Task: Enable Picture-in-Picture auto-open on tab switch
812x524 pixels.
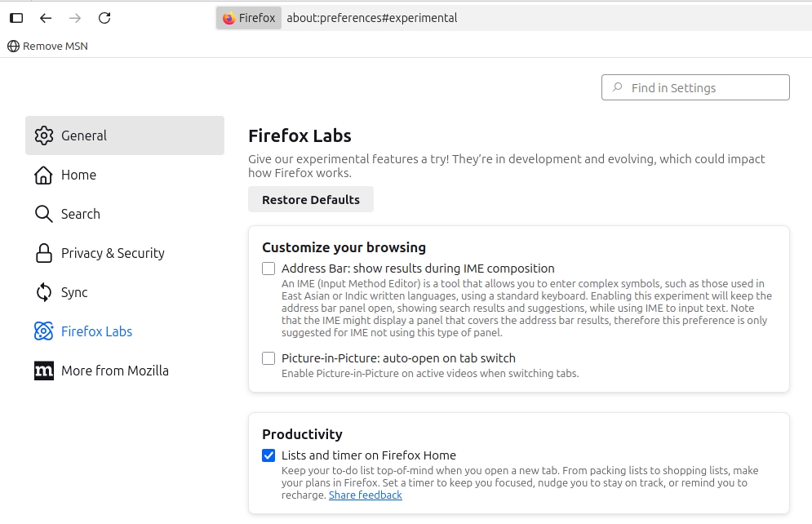Action: point(268,357)
